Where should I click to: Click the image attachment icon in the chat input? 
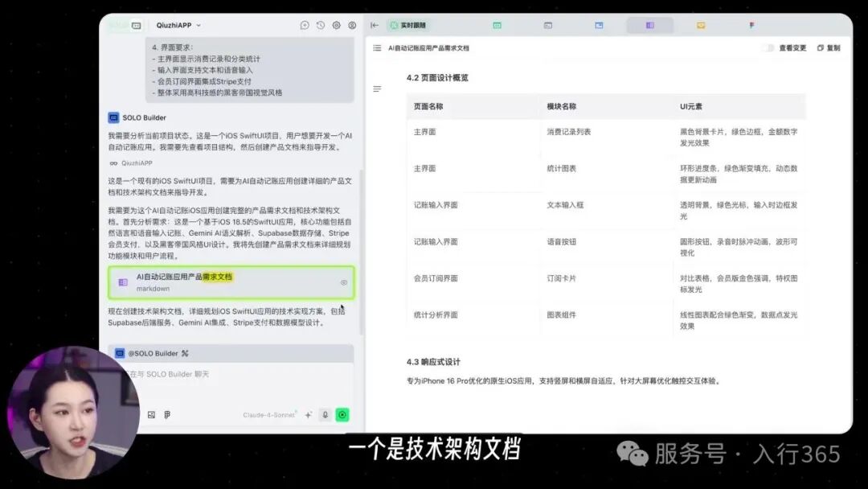click(149, 414)
